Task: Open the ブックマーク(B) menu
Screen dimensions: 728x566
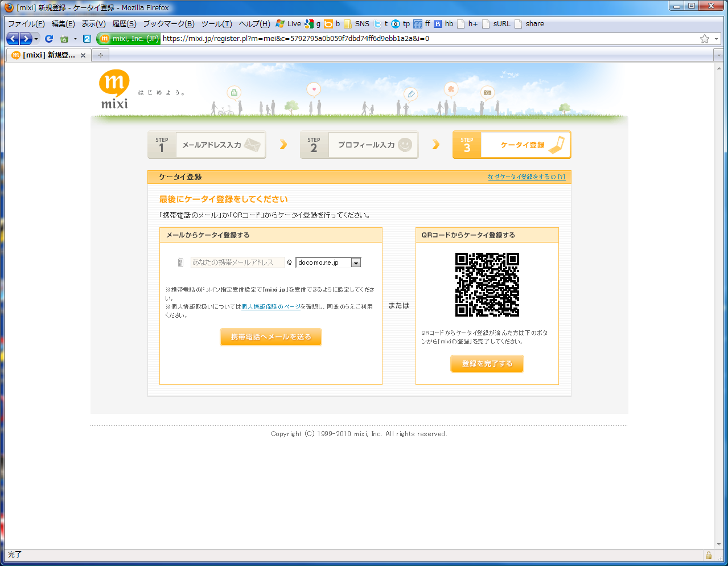Action: pos(168,24)
